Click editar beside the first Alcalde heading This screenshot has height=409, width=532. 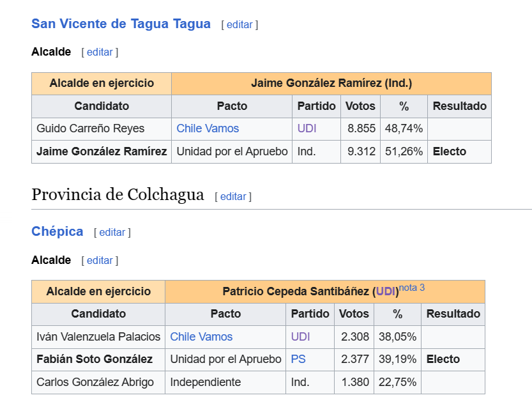click(100, 52)
